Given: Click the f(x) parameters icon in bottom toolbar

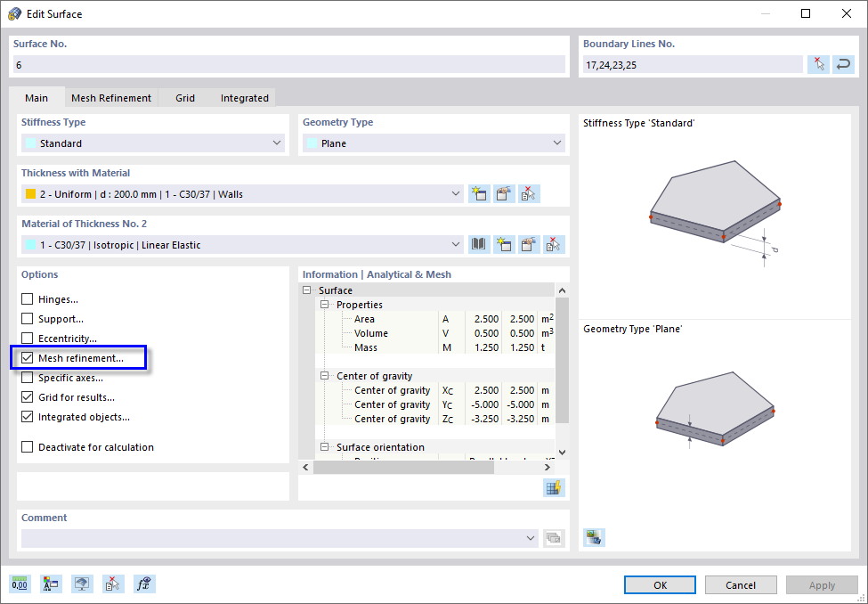Looking at the screenshot, I should pyautogui.click(x=144, y=584).
